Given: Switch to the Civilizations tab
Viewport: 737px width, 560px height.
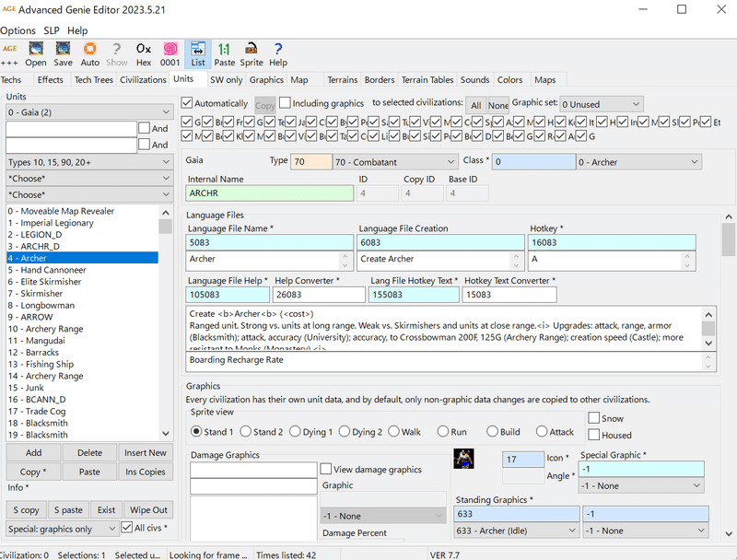Looking at the screenshot, I should click(x=144, y=79).
